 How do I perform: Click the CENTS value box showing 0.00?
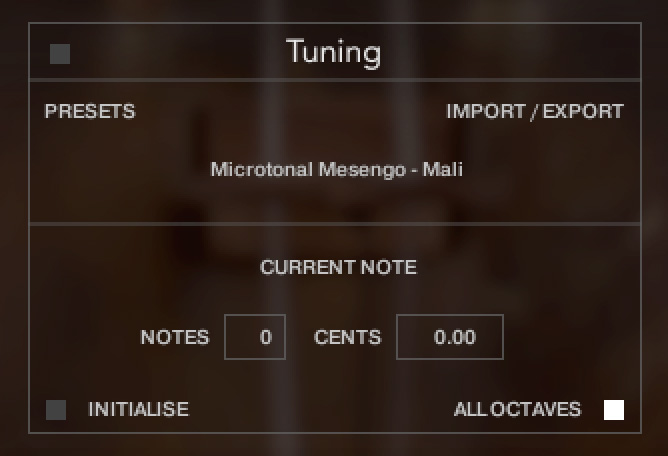[x=450, y=337]
